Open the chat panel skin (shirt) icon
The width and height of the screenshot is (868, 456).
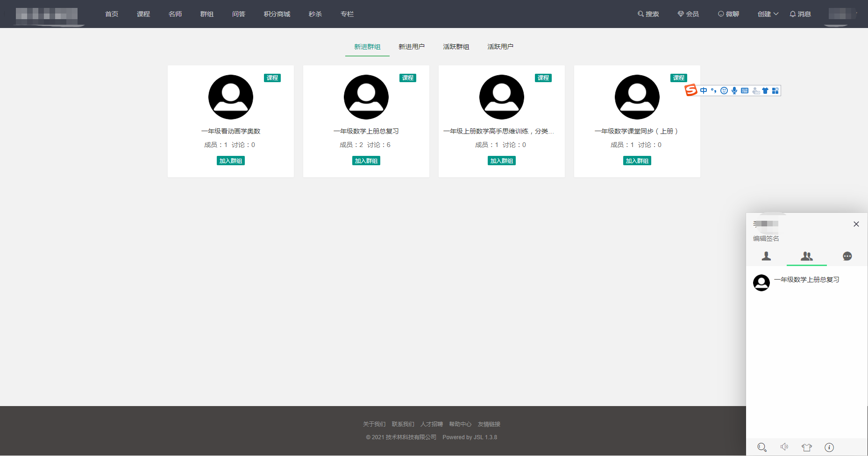[807, 447]
